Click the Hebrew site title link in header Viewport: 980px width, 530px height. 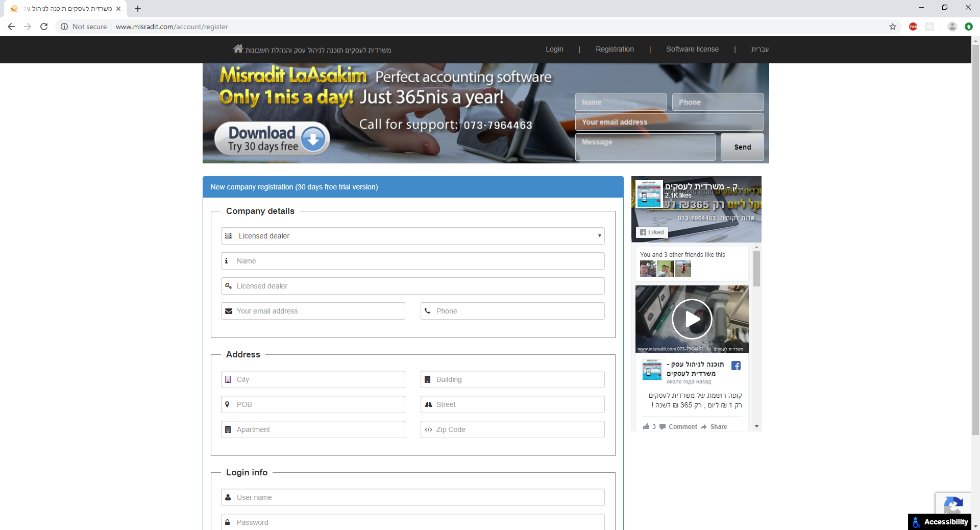coord(318,50)
